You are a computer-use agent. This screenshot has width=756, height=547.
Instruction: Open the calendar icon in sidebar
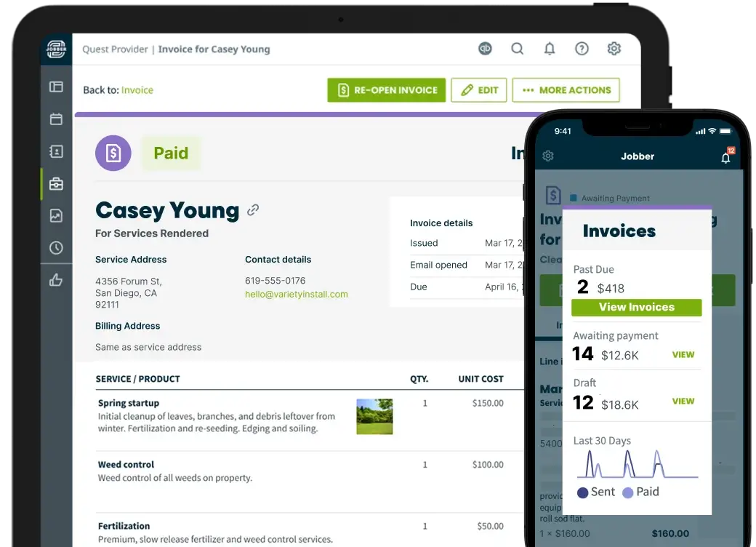point(56,119)
